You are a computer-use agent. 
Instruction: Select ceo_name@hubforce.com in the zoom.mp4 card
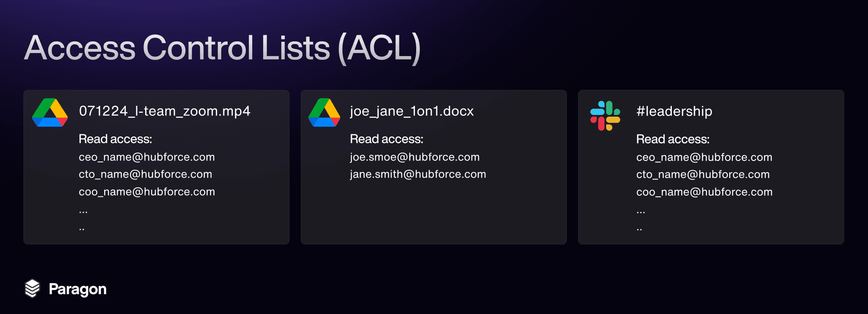pos(146,157)
